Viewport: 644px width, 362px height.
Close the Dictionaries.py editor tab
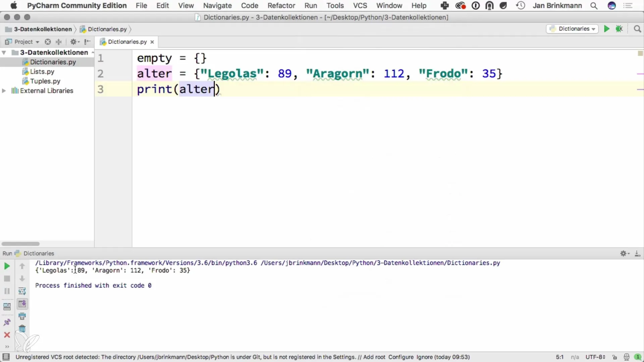[152, 42]
